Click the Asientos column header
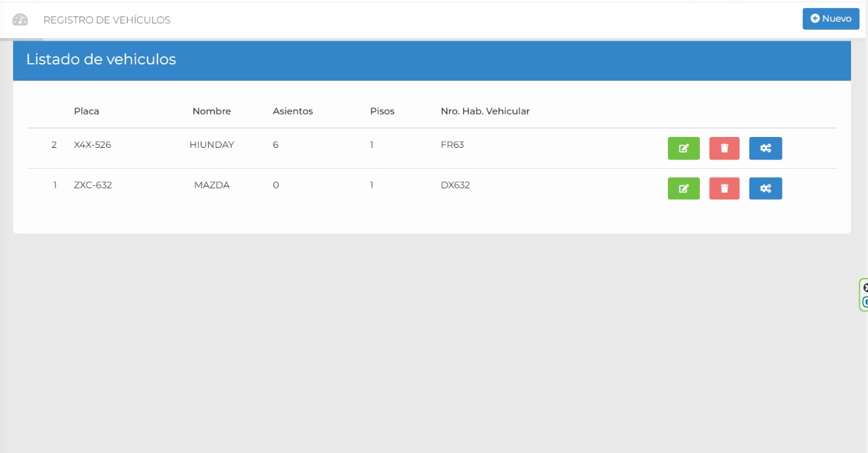The width and height of the screenshot is (868, 453). (x=292, y=111)
